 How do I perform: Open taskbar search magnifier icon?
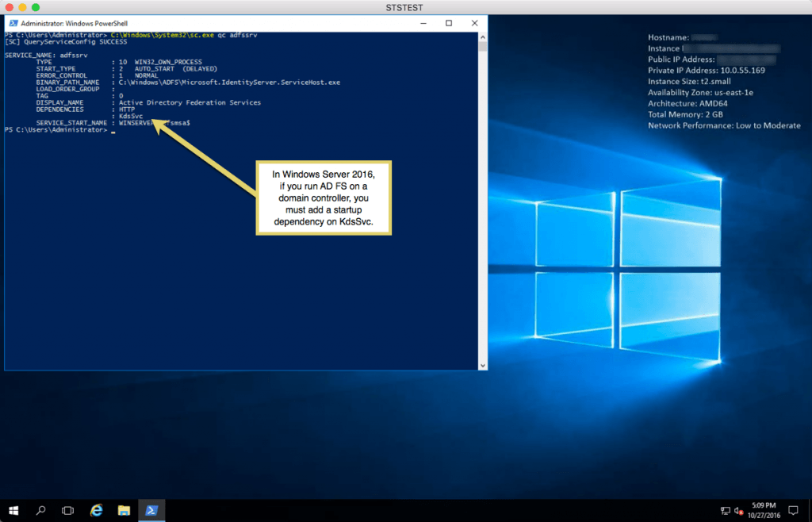40,511
